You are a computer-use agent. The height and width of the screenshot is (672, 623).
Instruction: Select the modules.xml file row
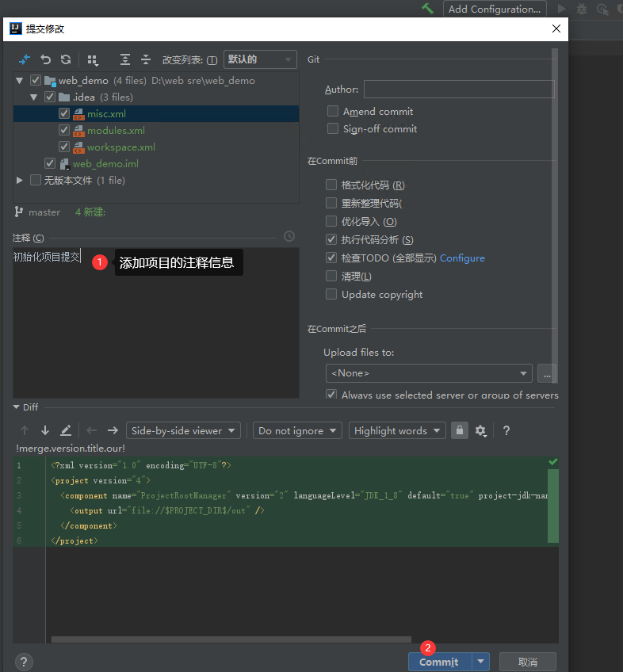(156, 130)
